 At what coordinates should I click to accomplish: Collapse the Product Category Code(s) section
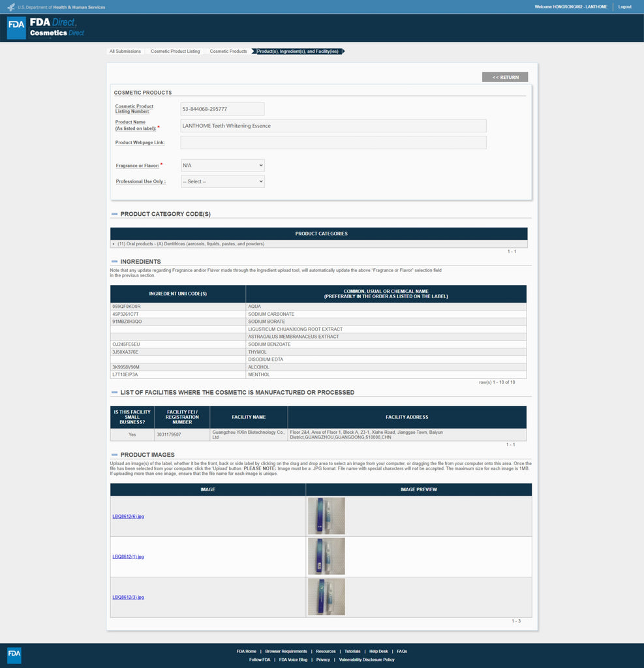(114, 214)
